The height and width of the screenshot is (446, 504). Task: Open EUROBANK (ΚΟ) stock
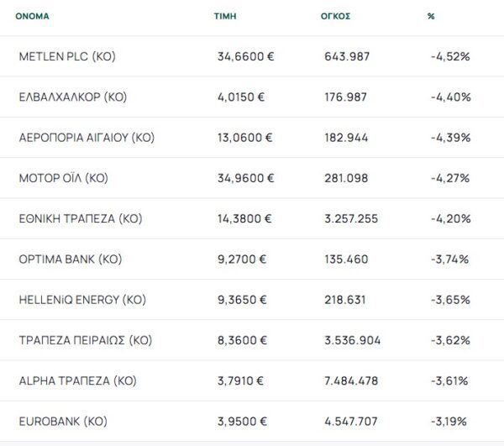pos(63,421)
